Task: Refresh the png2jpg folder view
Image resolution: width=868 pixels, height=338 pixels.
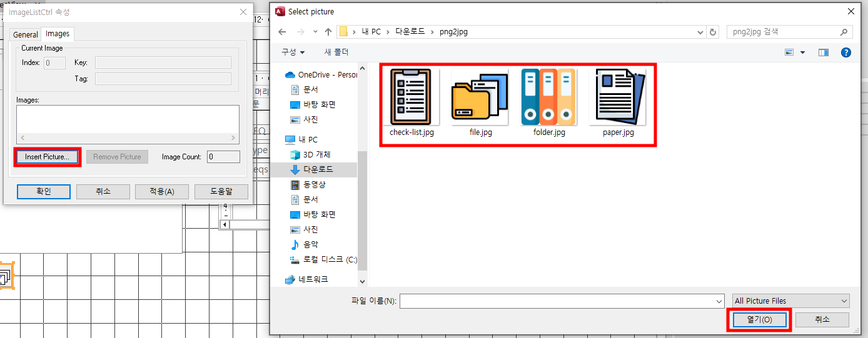Action: [x=714, y=32]
